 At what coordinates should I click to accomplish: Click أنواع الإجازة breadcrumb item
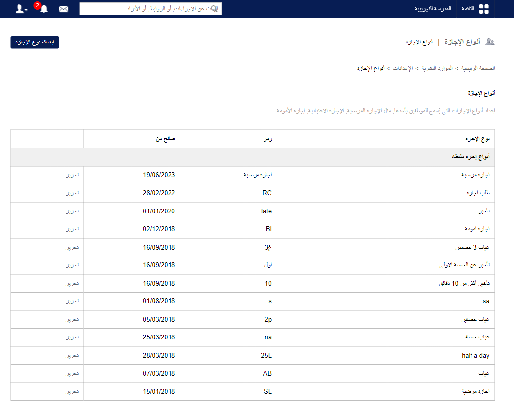[x=371, y=68]
